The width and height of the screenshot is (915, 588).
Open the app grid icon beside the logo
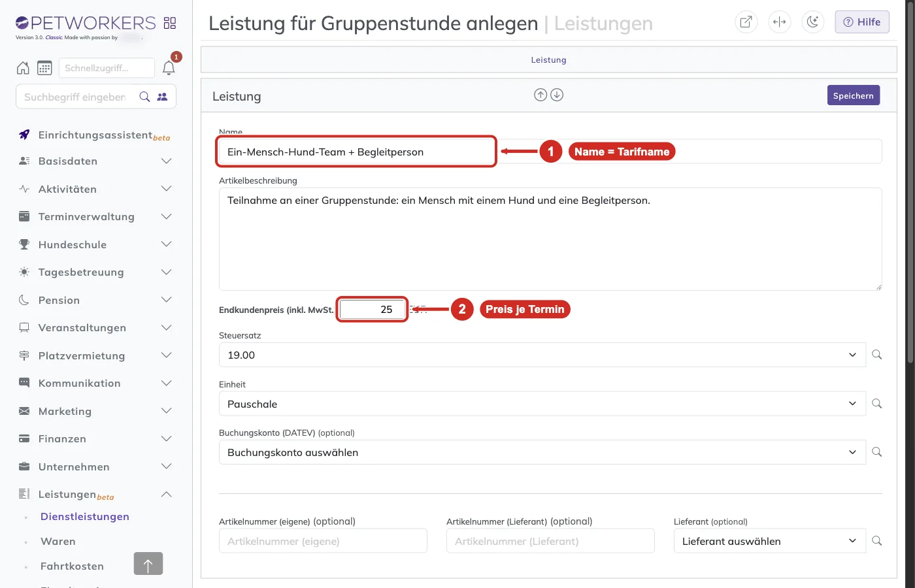coord(170,23)
